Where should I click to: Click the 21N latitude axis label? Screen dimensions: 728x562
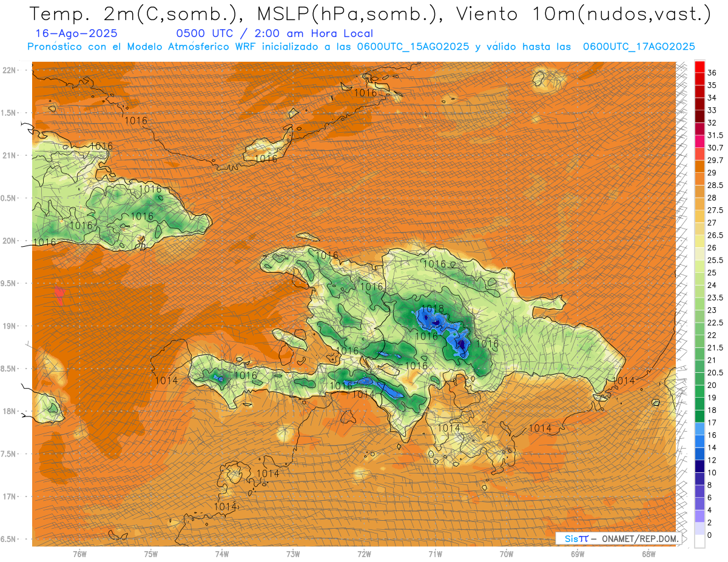point(9,155)
